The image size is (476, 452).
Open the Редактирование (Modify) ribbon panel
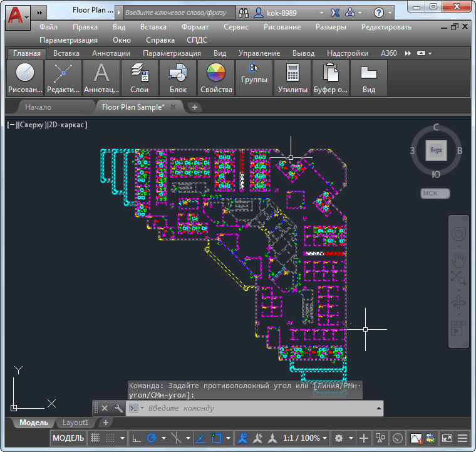pyautogui.click(x=63, y=78)
